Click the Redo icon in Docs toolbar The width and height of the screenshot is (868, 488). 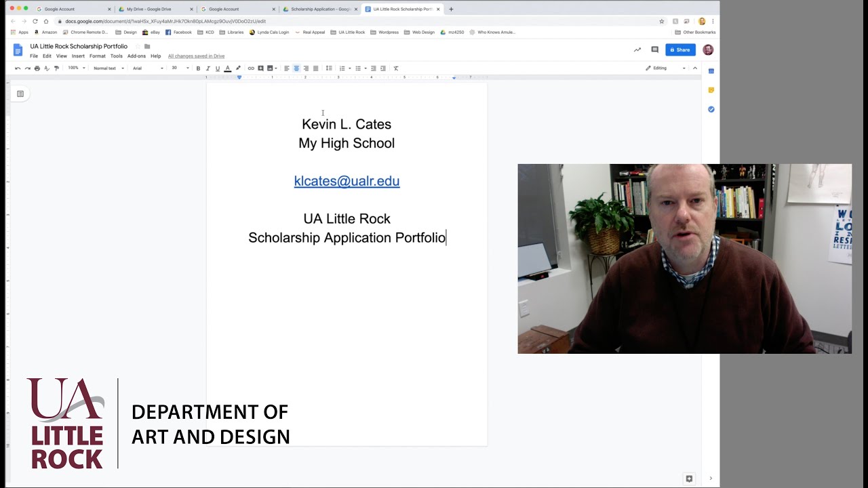point(27,68)
